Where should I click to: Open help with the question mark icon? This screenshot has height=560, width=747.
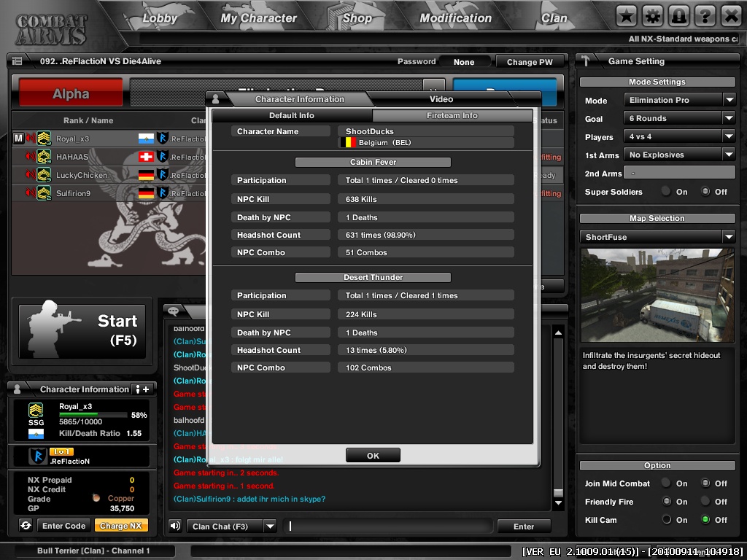705,17
